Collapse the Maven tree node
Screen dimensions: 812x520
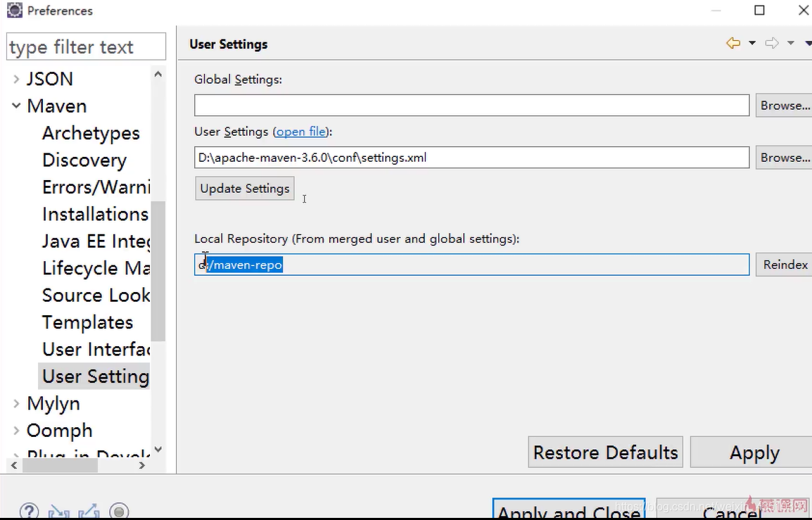coord(16,106)
